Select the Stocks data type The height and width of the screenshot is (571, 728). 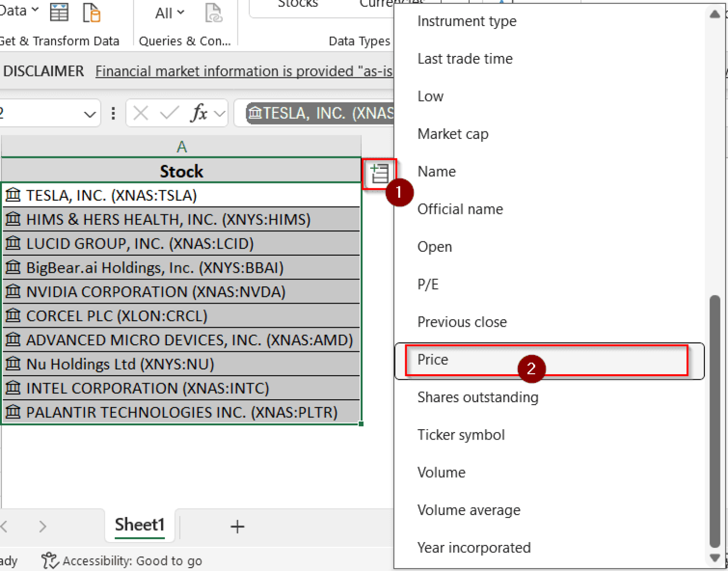[x=298, y=5]
